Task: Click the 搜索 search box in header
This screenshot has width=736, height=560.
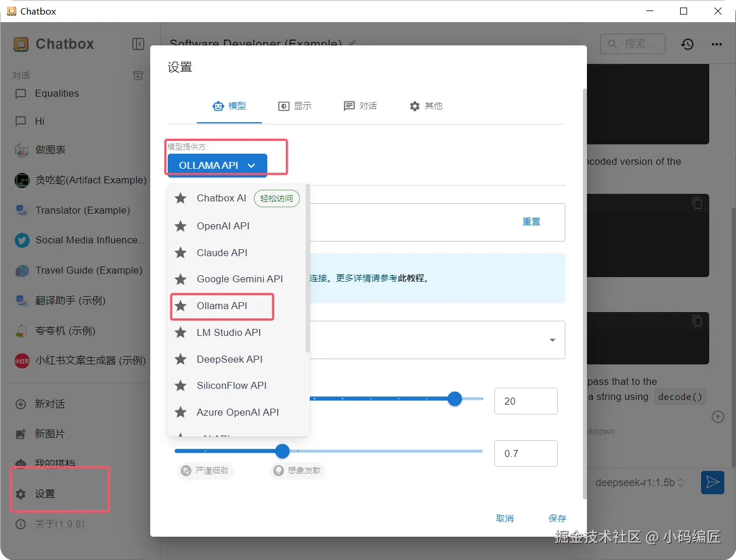Action: coord(633,44)
